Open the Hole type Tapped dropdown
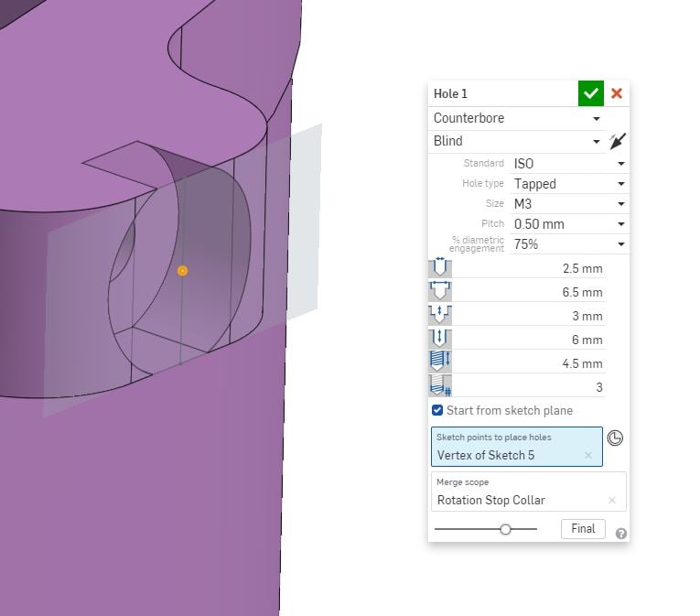The height and width of the screenshot is (616, 700). click(x=569, y=184)
